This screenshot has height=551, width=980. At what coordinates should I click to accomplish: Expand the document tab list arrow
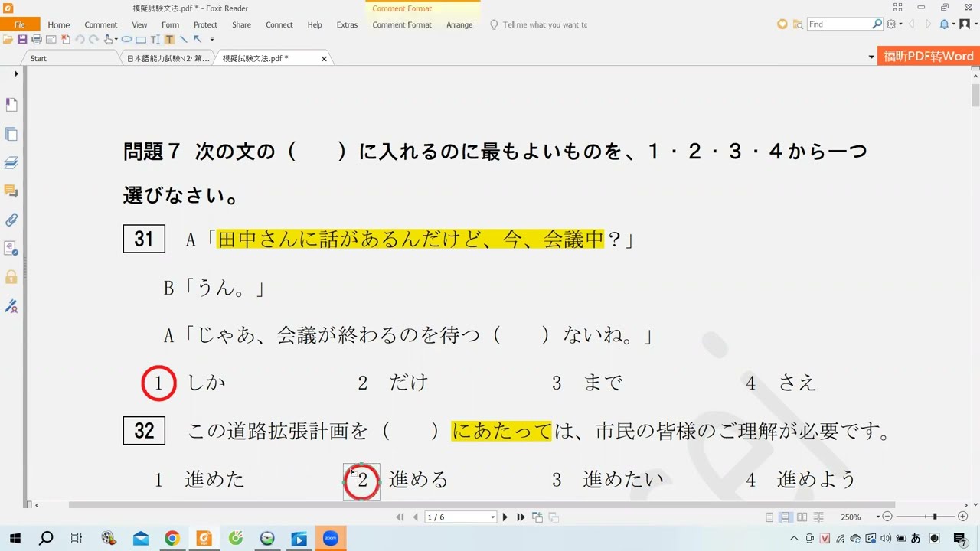pos(871,57)
